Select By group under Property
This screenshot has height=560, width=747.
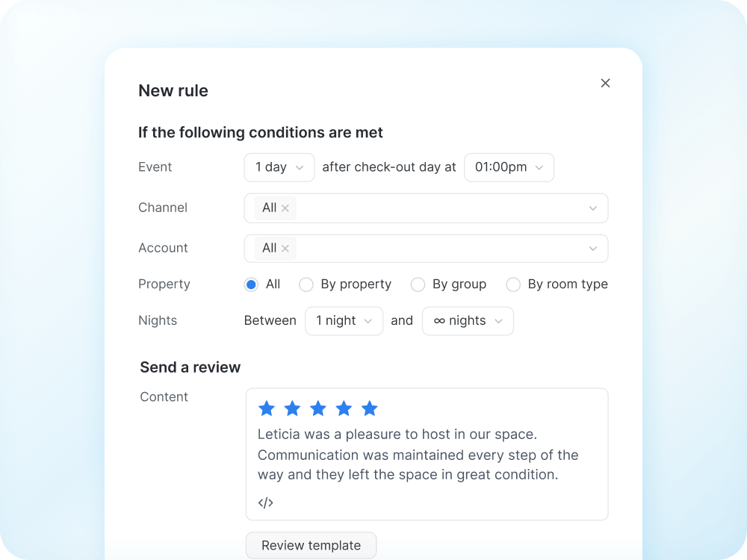point(418,284)
